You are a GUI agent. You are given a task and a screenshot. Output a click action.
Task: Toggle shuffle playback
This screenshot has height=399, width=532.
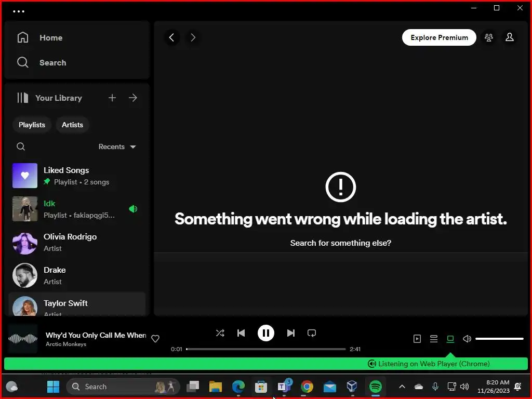pyautogui.click(x=220, y=333)
